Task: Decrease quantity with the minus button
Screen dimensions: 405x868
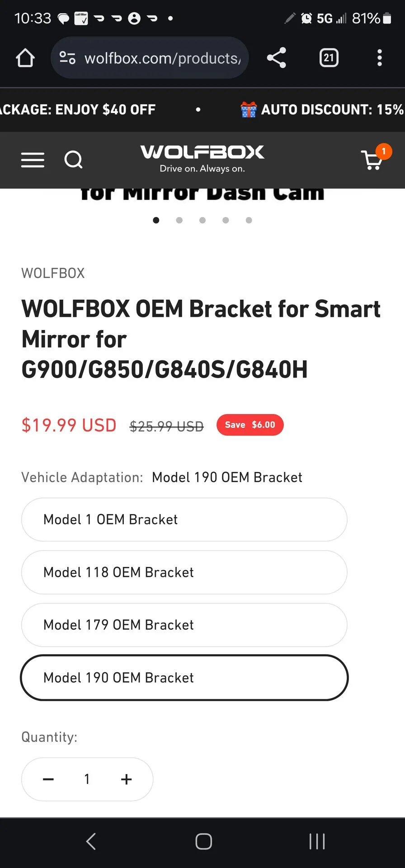Action: coord(48,779)
